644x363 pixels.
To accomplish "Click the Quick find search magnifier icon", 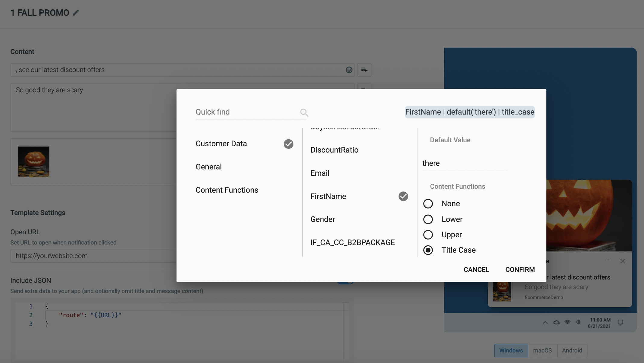I will 304,112.
